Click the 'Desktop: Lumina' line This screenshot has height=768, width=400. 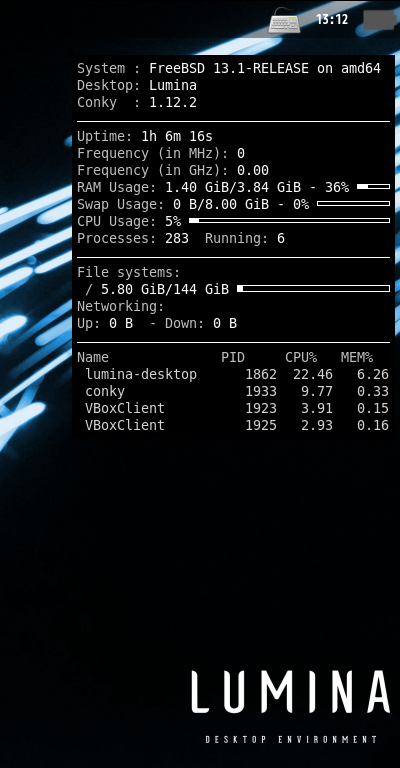point(137,86)
